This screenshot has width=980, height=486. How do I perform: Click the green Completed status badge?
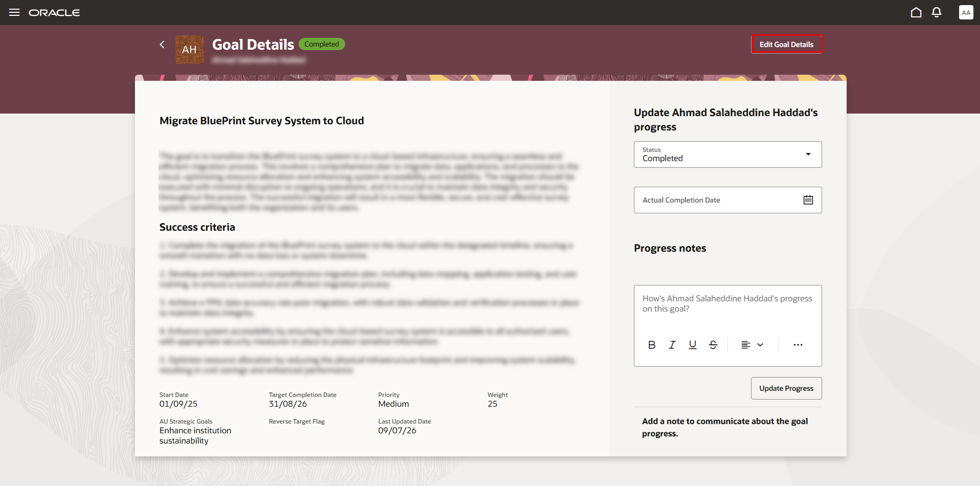(322, 44)
